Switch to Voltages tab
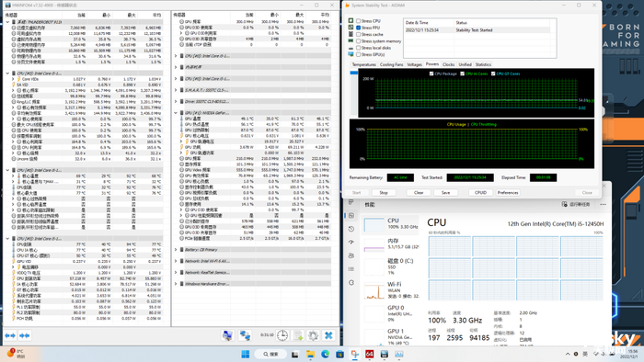Image resolution: width=644 pixels, height=362 pixels. [414, 64]
